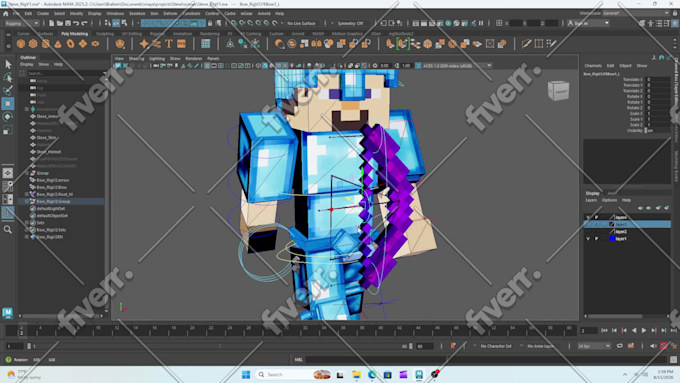Toggle playback P box of layer1
The height and width of the screenshot is (383, 680).
(596, 239)
